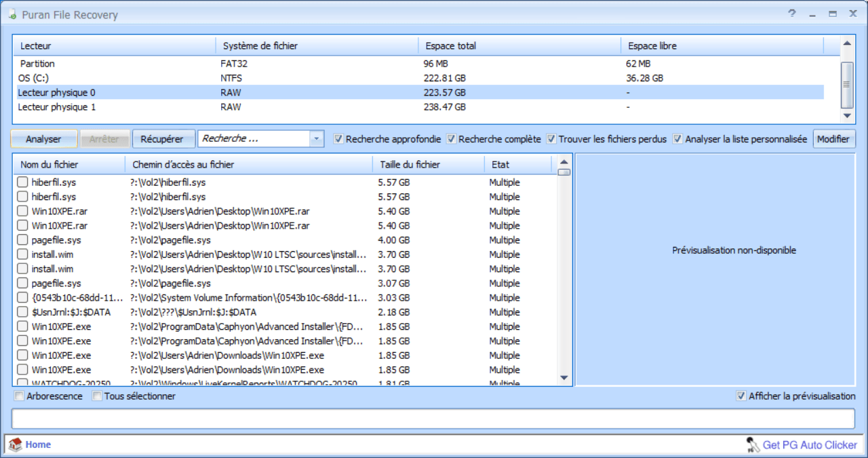The height and width of the screenshot is (458, 868).
Task: Toggle Analyser la liste personnalisée checkbox
Action: pyautogui.click(x=677, y=139)
